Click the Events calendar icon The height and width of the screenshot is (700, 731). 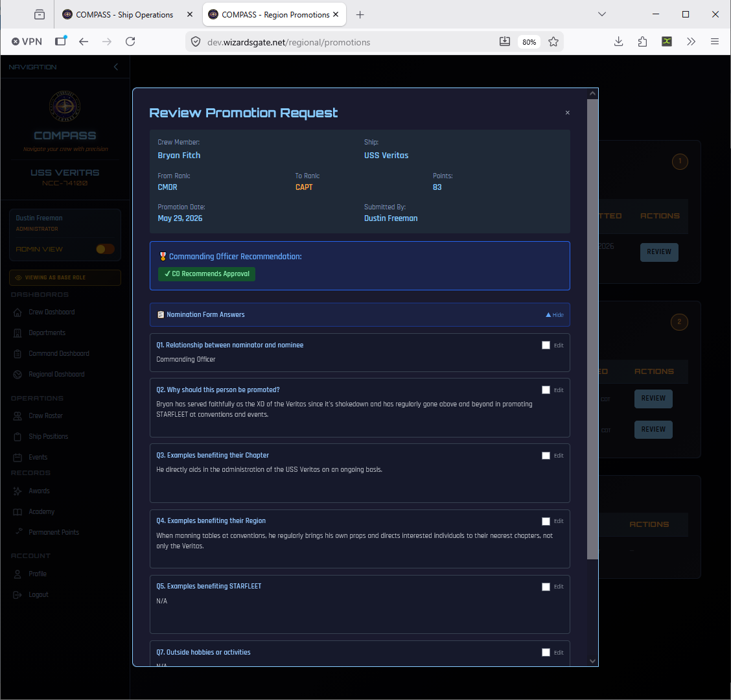coord(17,458)
